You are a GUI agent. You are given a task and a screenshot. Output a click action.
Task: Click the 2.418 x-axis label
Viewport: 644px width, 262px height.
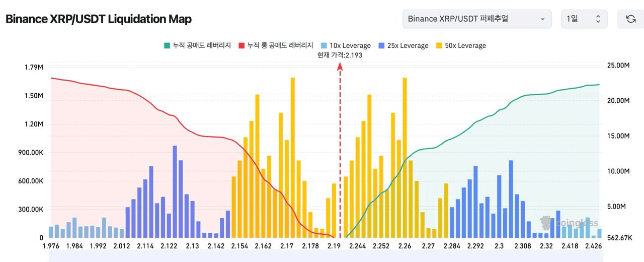[x=570, y=246]
